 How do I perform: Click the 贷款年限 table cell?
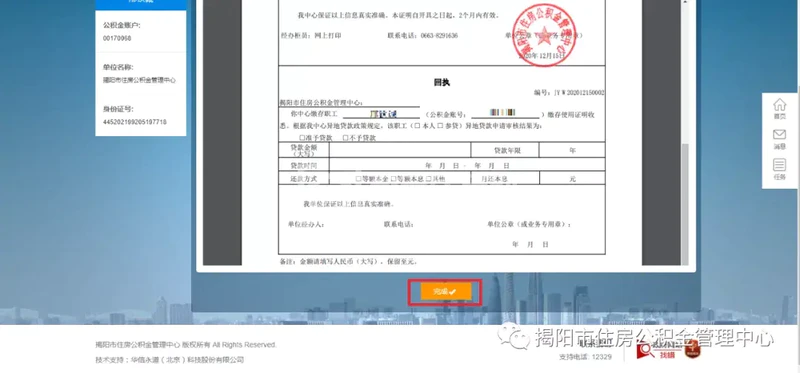[x=505, y=150]
